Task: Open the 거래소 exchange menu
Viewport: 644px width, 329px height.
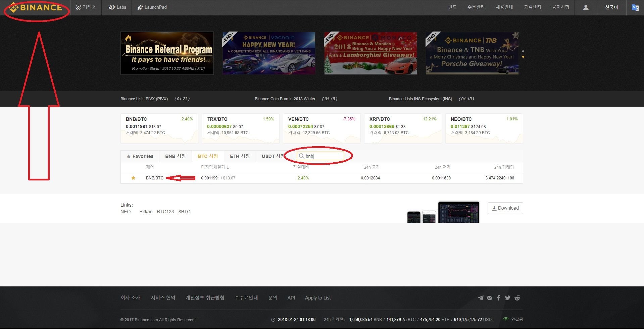Action: point(86,7)
